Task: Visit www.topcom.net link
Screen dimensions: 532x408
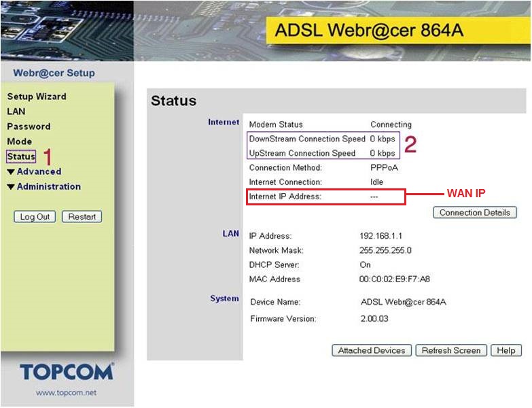Action: pos(66,393)
